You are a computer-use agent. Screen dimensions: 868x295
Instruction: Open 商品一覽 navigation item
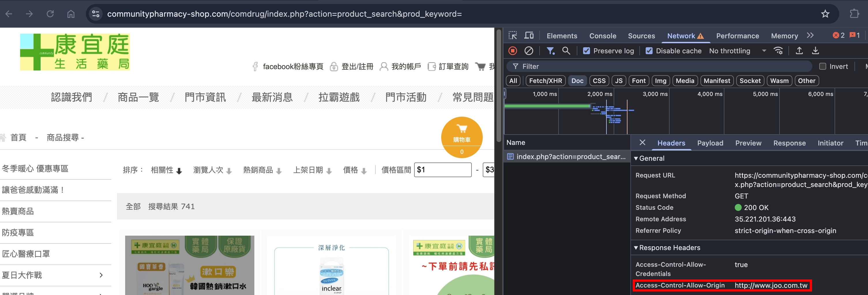(138, 97)
